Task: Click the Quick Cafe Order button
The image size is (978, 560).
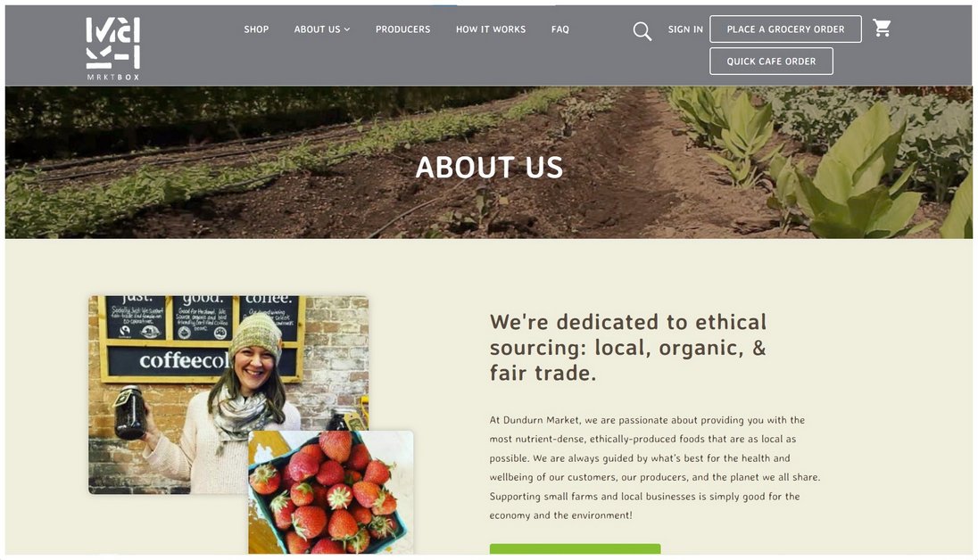Action: pos(771,62)
